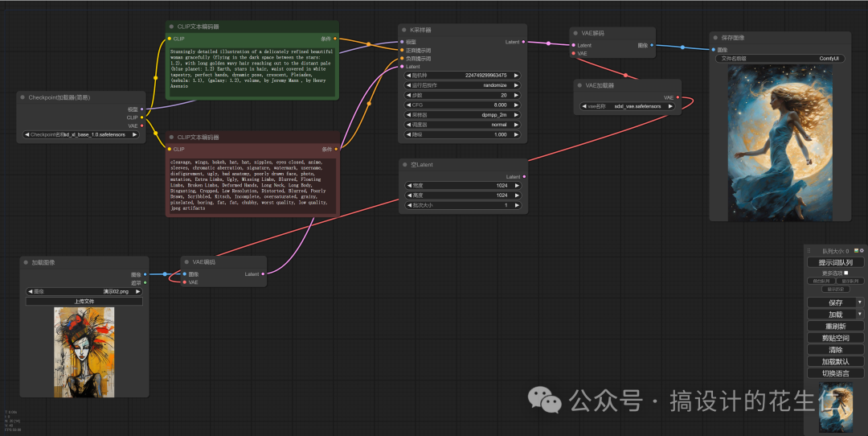The image size is (868, 436).
Task: Click the saved image preview in 保存图像
Action: (780, 143)
